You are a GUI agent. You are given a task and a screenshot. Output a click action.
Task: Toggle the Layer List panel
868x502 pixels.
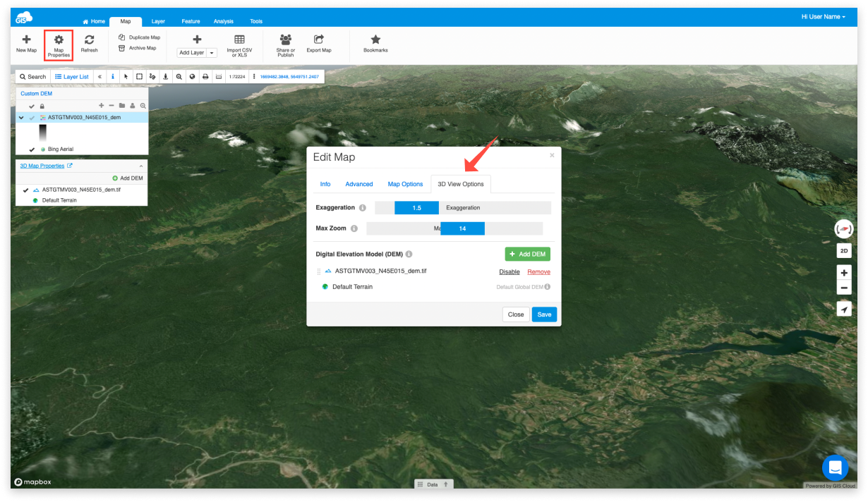coord(72,76)
